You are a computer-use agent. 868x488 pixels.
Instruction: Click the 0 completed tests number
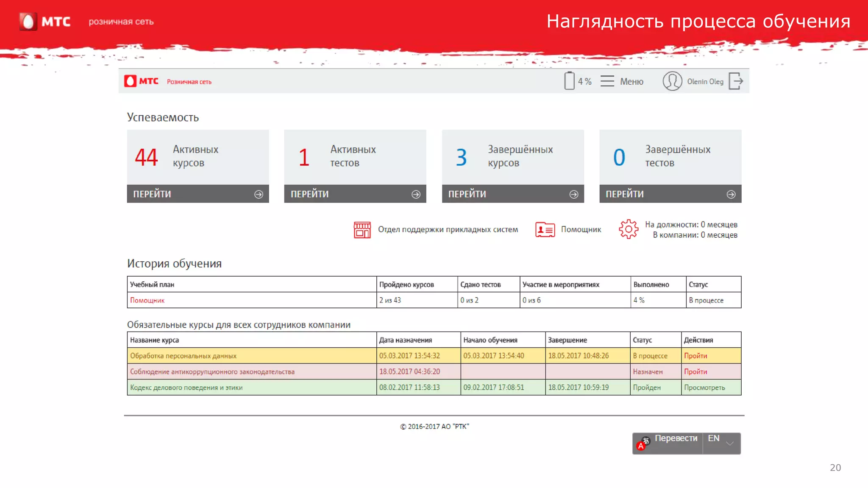[x=619, y=157]
